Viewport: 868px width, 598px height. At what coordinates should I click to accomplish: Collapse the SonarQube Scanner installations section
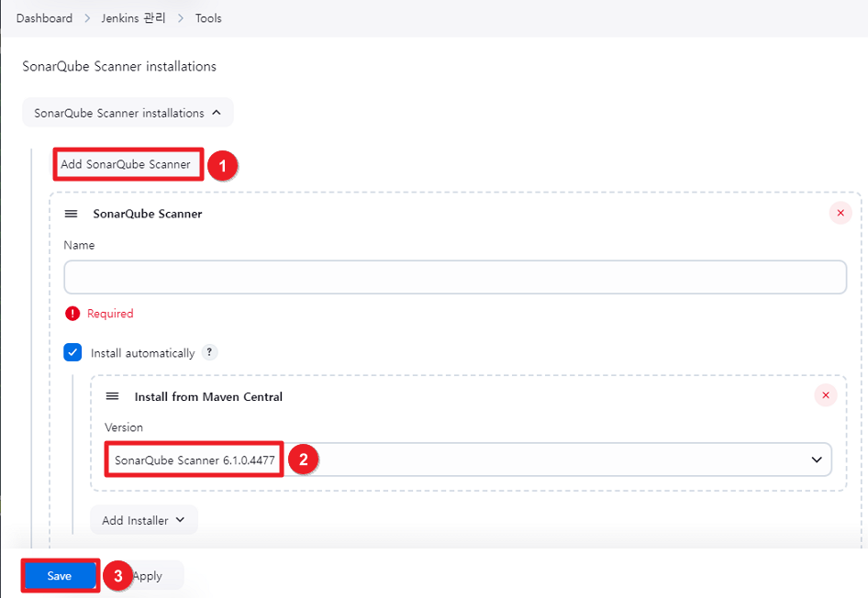click(128, 113)
